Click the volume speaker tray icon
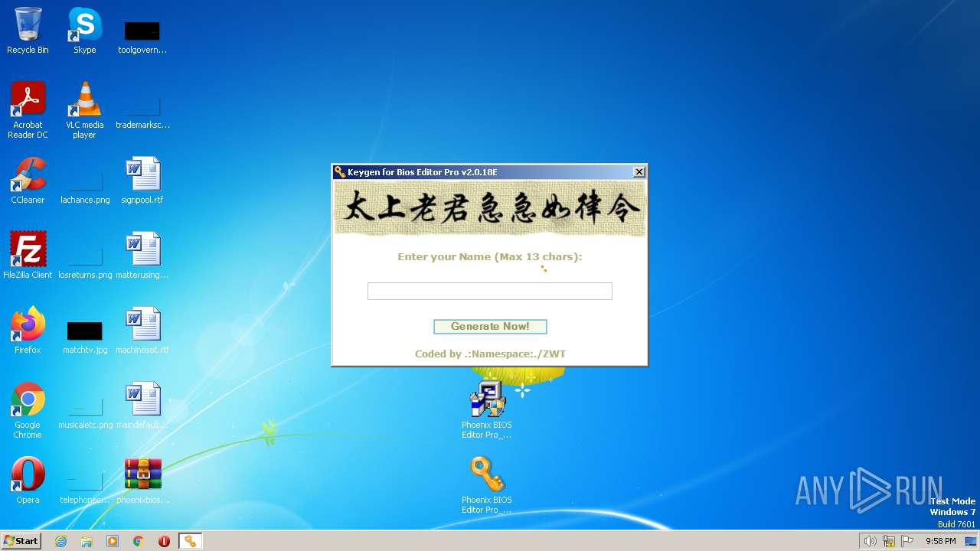This screenshot has width=980, height=551. pyautogui.click(x=870, y=541)
